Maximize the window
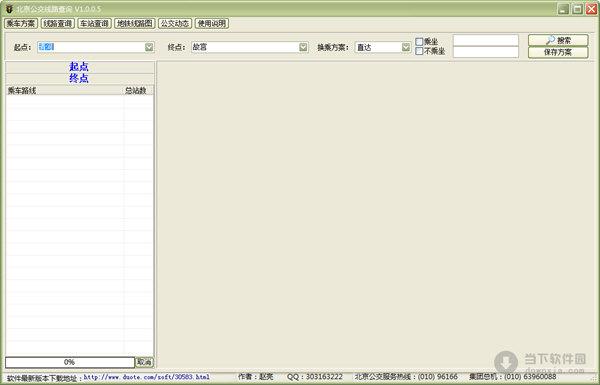 [577, 9]
